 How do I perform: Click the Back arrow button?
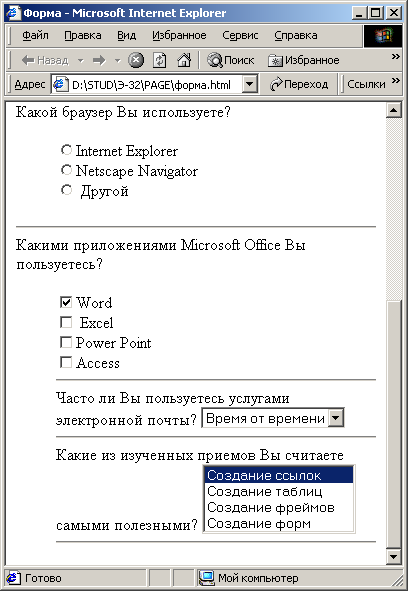pos(44,60)
